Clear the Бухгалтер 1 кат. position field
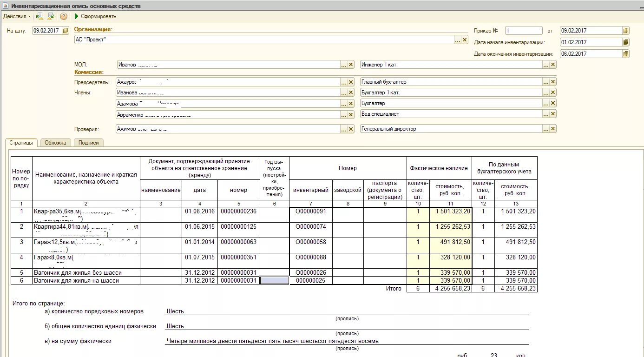Viewport: 644px width, 357px height. pyautogui.click(x=552, y=93)
